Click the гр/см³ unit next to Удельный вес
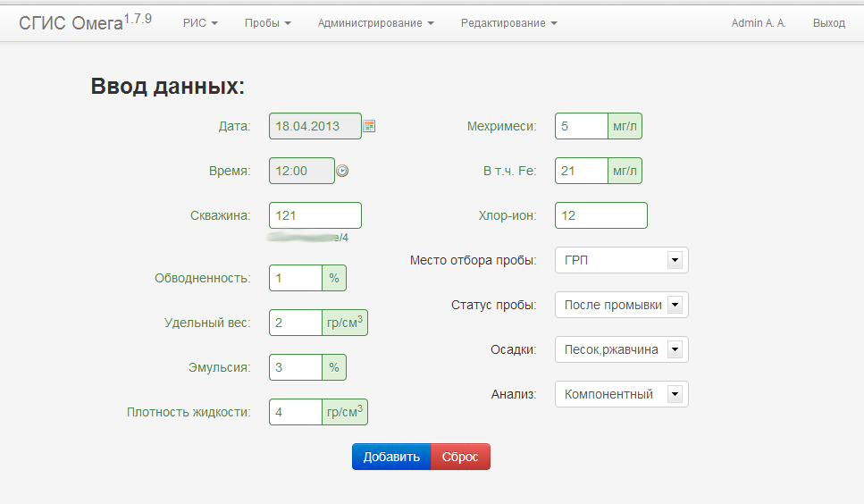This screenshot has width=864, height=504. tap(345, 323)
